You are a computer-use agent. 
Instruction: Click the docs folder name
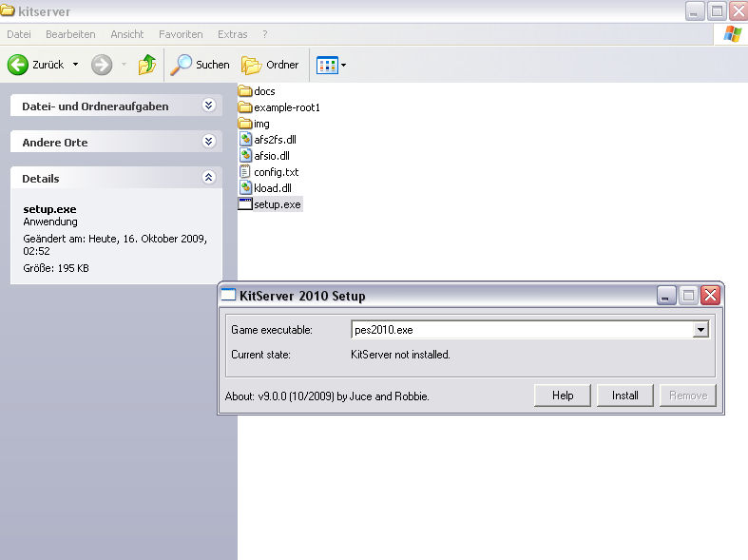(x=264, y=91)
